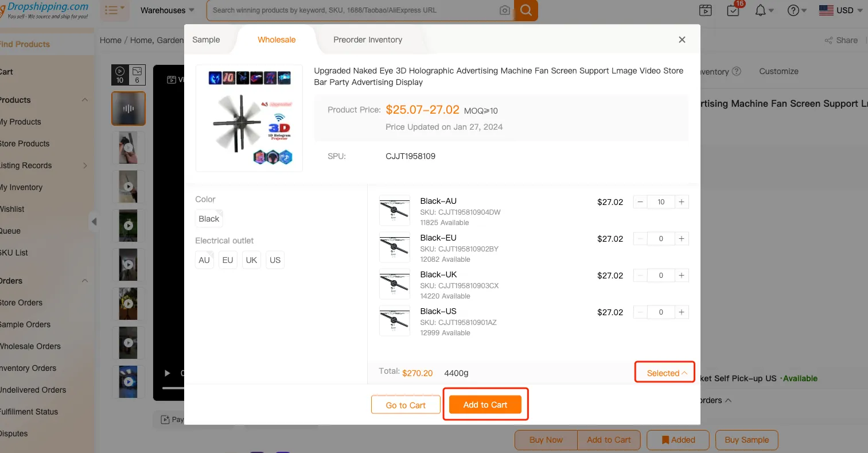Switch to the Preorder Inventory tab

(x=368, y=40)
